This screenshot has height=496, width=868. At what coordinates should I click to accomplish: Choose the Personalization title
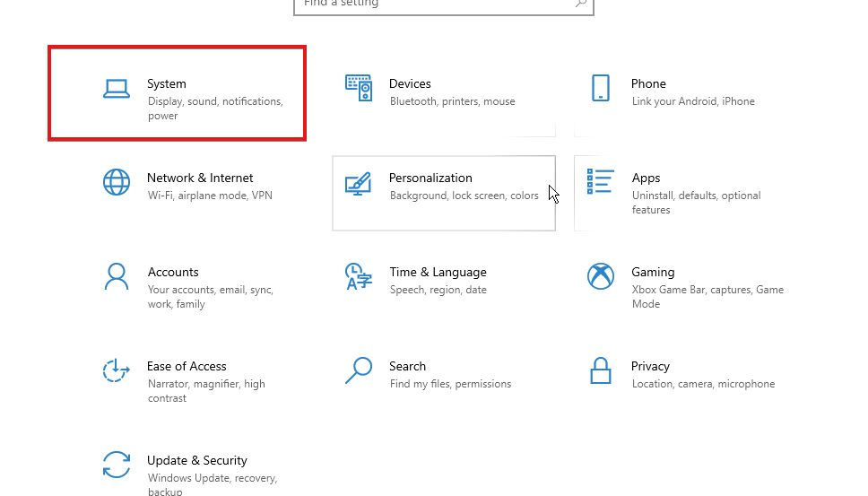(x=430, y=178)
